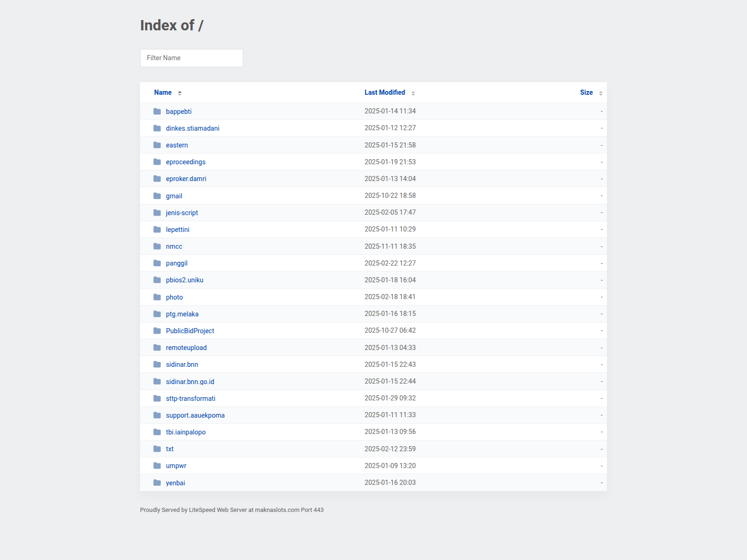The height and width of the screenshot is (560, 747).
Task: Click the folder icon beside yenbai
Action: point(157,483)
